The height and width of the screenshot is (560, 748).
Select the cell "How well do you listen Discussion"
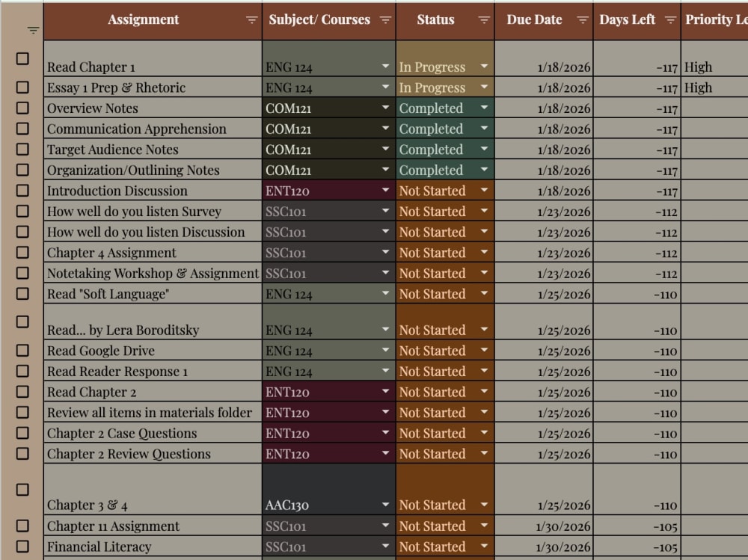point(153,232)
